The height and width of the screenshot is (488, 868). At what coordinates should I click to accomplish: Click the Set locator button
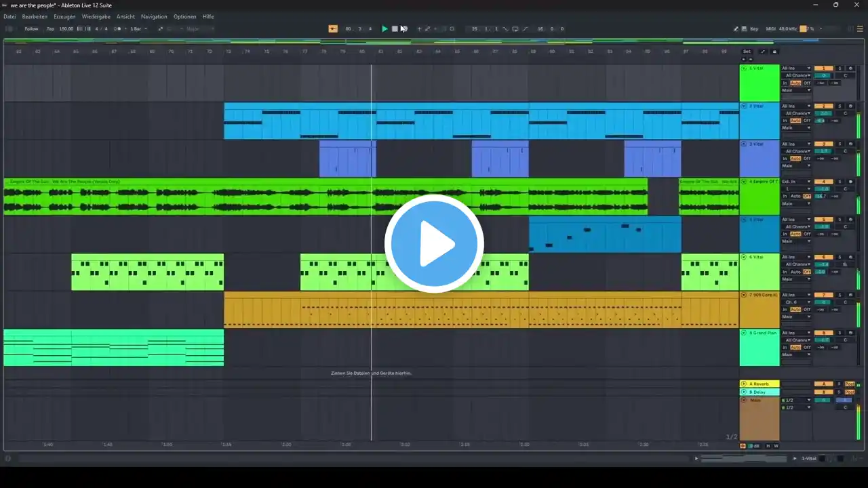point(747,52)
